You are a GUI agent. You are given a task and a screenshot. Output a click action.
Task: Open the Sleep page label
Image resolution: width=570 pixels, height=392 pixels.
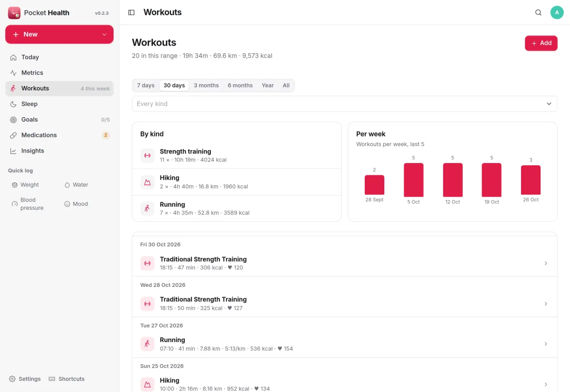[x=29, y=104]
